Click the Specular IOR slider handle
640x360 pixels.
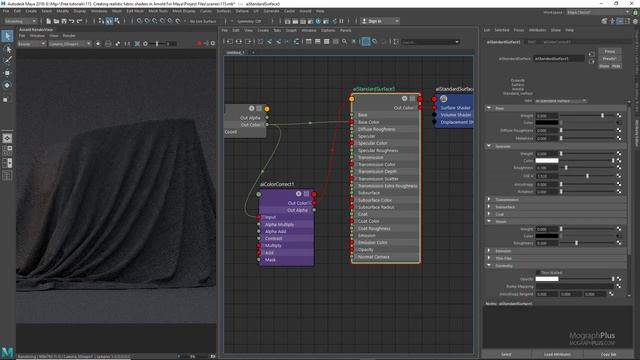587,176
